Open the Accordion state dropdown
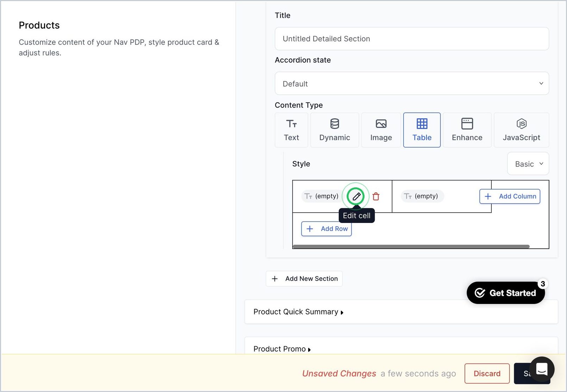This screenshot has height=392, width=567. click(x=412, y=83)
